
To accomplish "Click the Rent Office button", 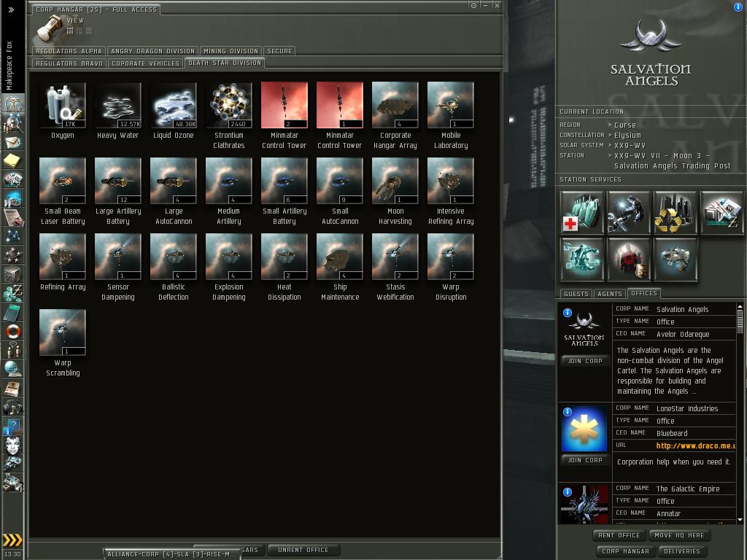I will tap(619, 535).
